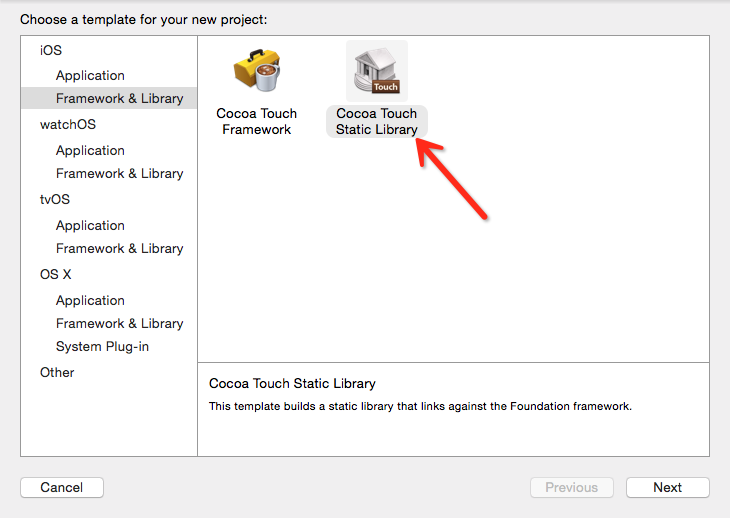Choose Framework & Library under iOS
The width and height of the screenshot is (730, 518).
(x=109, y=98)
